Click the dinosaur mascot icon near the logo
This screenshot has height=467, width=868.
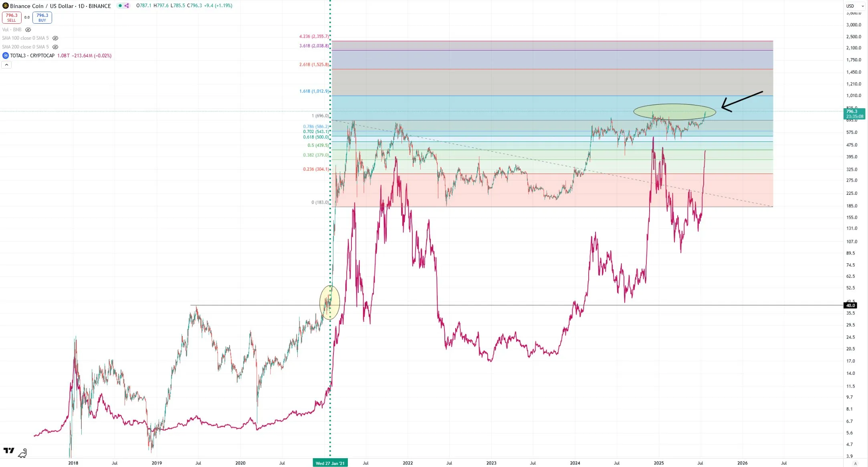click(23, 453)
